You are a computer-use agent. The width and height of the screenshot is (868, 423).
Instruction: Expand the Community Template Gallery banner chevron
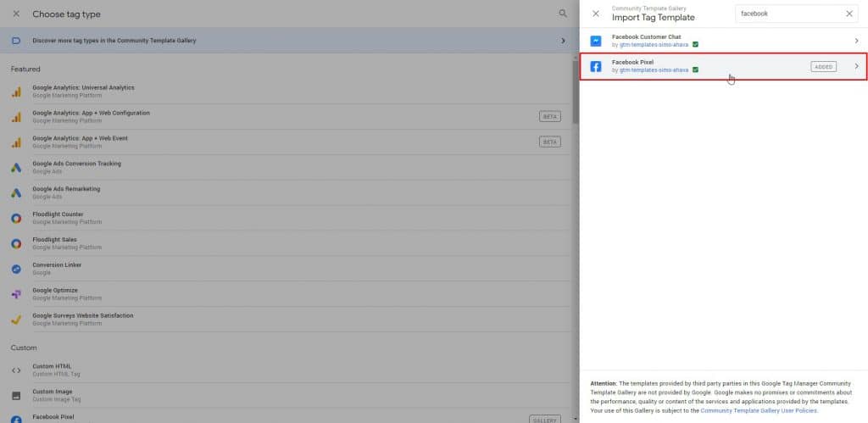pyautogui.click(x=563, y=41)
